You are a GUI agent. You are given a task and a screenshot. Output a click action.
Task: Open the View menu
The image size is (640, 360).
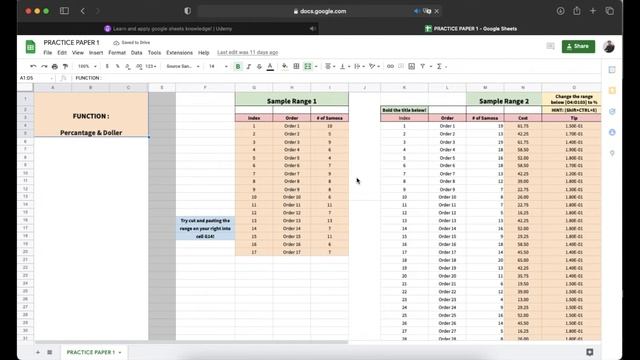(x=78, y=53)
